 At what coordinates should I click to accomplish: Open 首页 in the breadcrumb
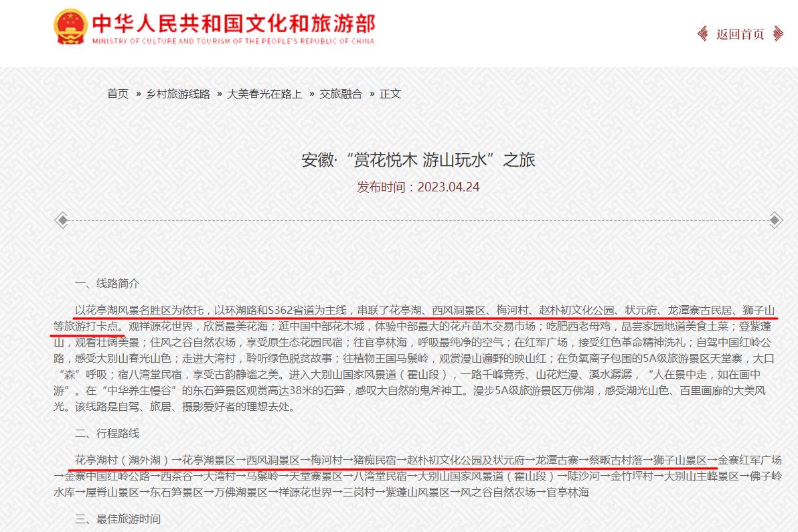point(118,94)
